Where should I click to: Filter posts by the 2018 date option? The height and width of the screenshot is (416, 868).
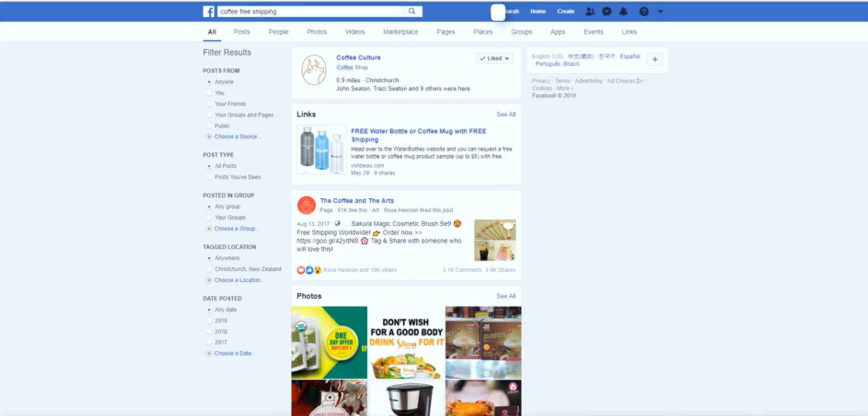tap(210, 331)
